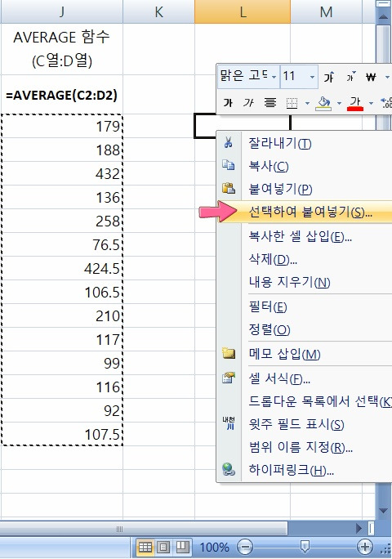The image size is (392, 559).
Task: Select 삭제(D) delete entry
Action: (305, 259)
